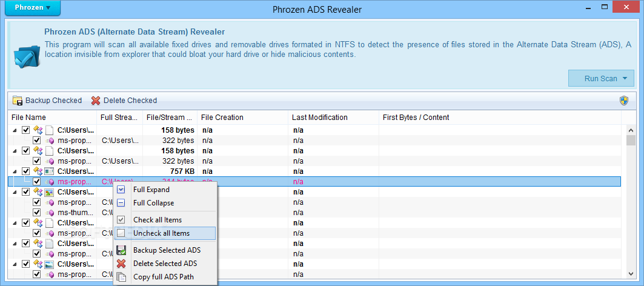
Task: Click the pages icon for Copy full ADS Path
Action: coord(121,277)
